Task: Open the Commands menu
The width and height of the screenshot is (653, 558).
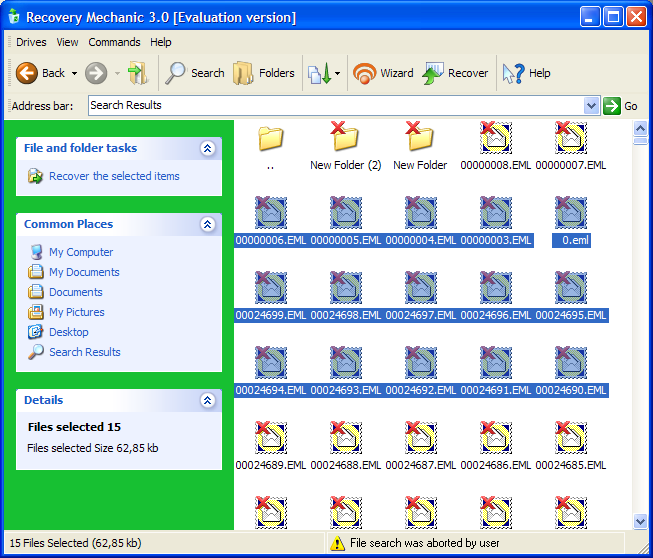Action: point(114,42)
